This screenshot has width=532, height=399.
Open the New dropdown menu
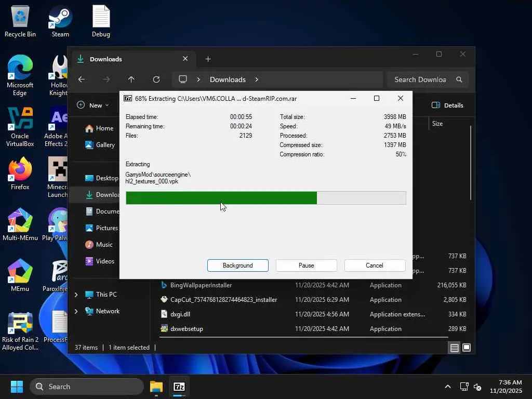click(94, 105)
